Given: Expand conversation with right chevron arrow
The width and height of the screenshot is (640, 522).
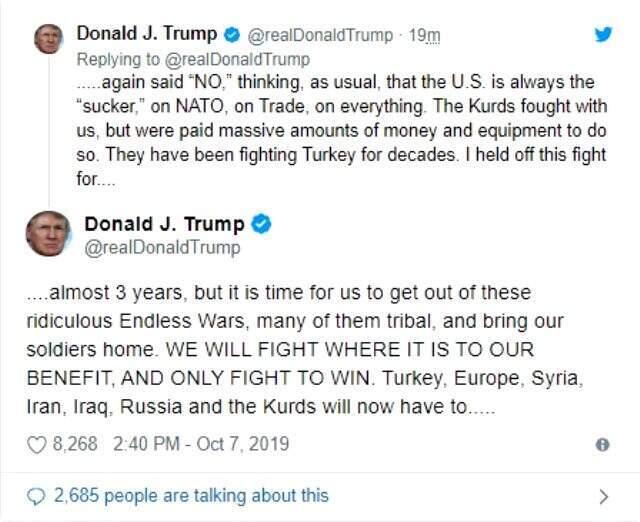Looking at the screenshot, I should pyautogui.click(x=604, y=496).
